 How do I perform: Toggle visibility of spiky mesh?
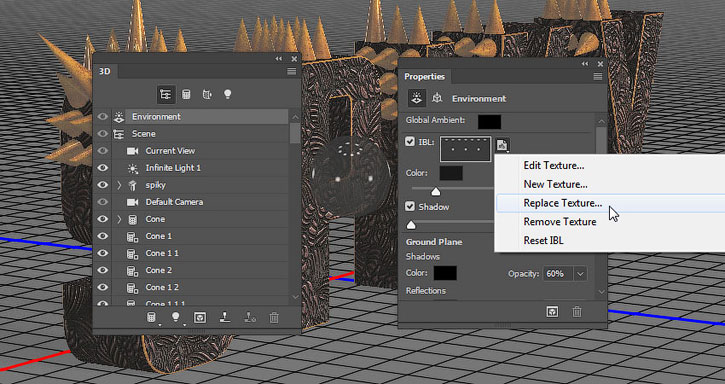[x=103, y=185]
